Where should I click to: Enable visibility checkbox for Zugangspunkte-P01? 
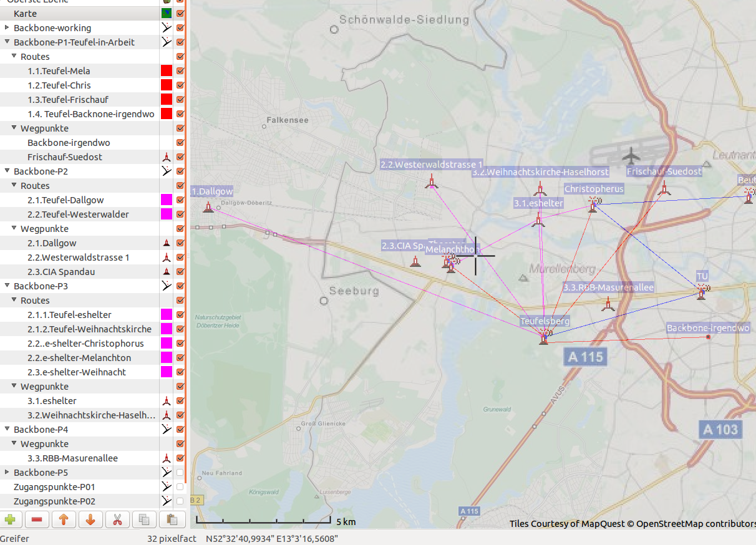tap(180, 487)
